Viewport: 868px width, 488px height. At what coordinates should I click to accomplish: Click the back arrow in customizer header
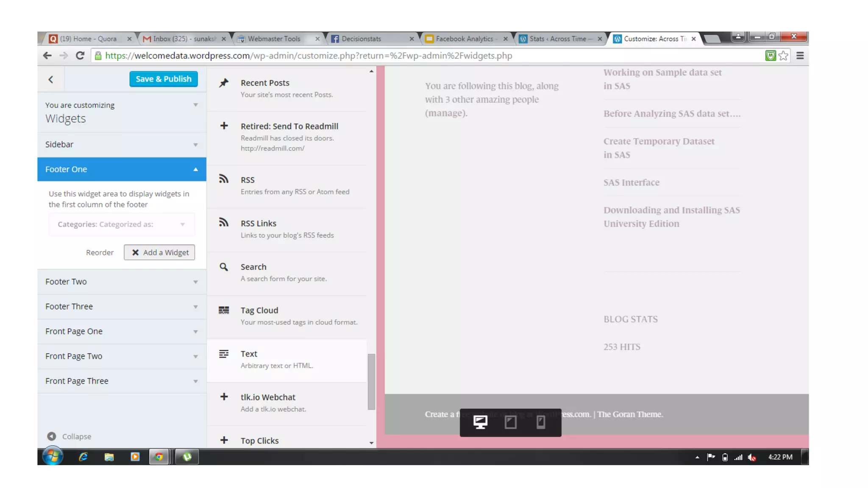[x=51, y=79]
